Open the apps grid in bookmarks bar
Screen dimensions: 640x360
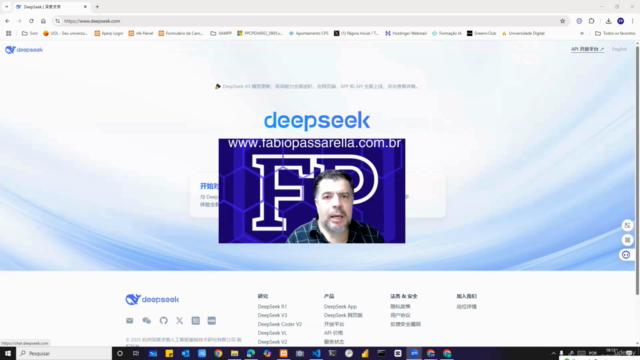(9, 33)
